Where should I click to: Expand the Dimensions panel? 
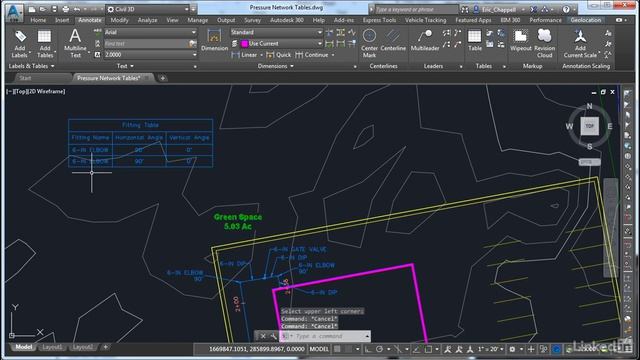click(x=276, y=66)
